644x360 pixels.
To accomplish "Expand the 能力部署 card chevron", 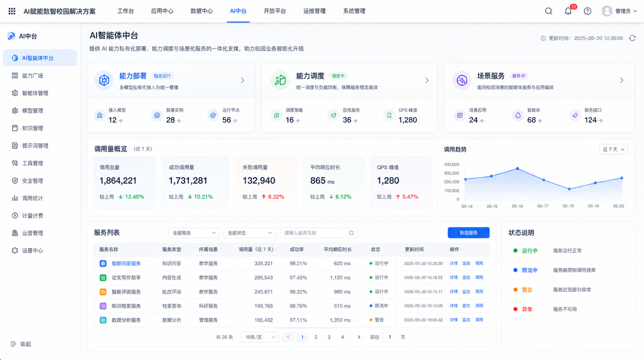I will 243,80.
